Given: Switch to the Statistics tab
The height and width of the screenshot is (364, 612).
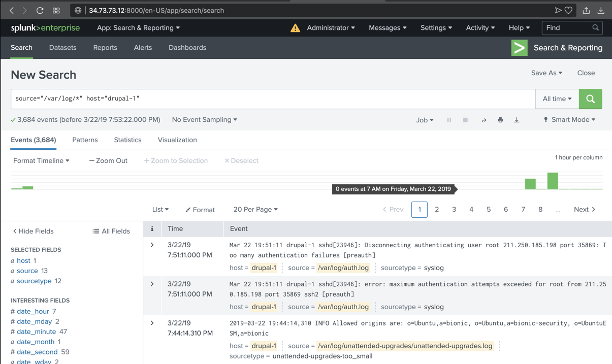Looking at the screenshot, I should (x=127, y=140).
